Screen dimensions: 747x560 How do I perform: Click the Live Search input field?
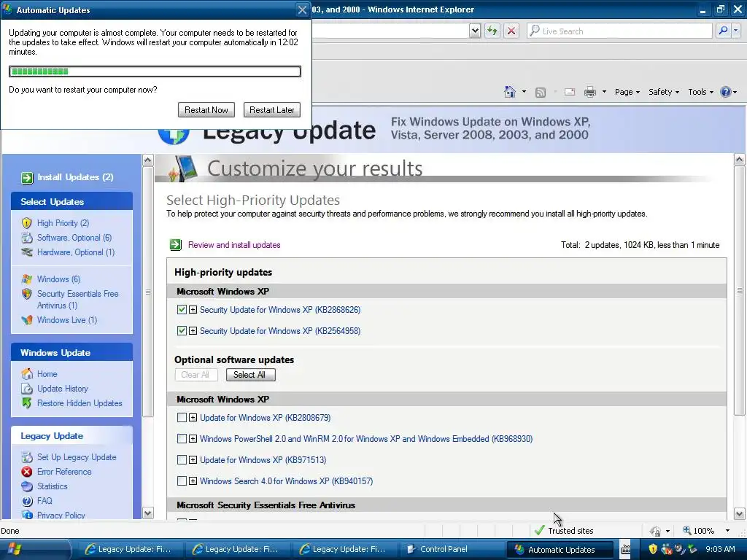620,31
